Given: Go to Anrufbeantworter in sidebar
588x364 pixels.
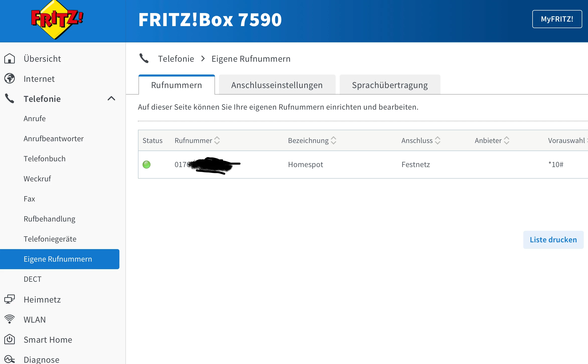Looking at the screenshot, I should click(x=54, y=139).
